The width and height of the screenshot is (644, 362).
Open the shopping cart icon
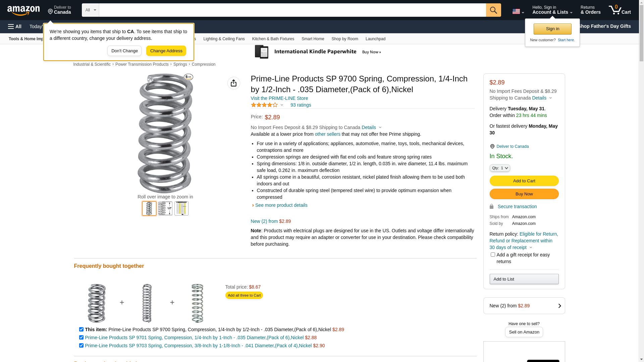620,10
